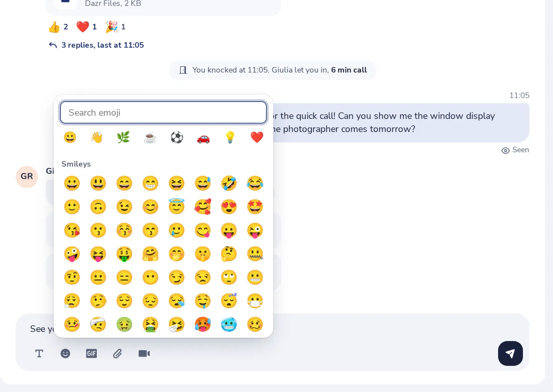Image resolution: width=553 pixels, height=392 pixels.
Task: Insert the money-mouth face emoji
Action: [x=124, y=254]
